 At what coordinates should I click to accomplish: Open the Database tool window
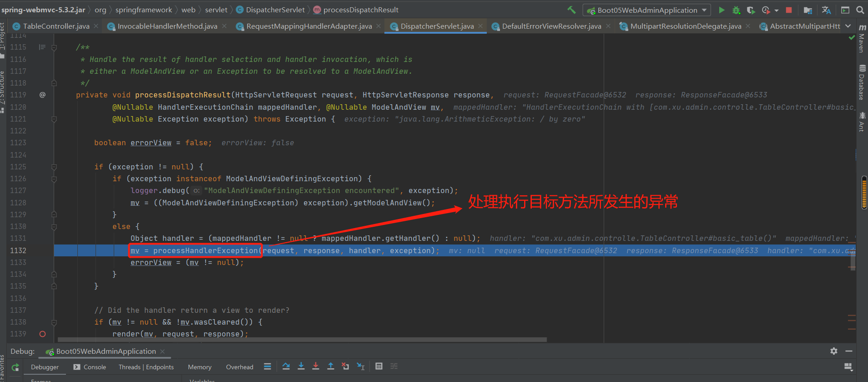(862, 82)
